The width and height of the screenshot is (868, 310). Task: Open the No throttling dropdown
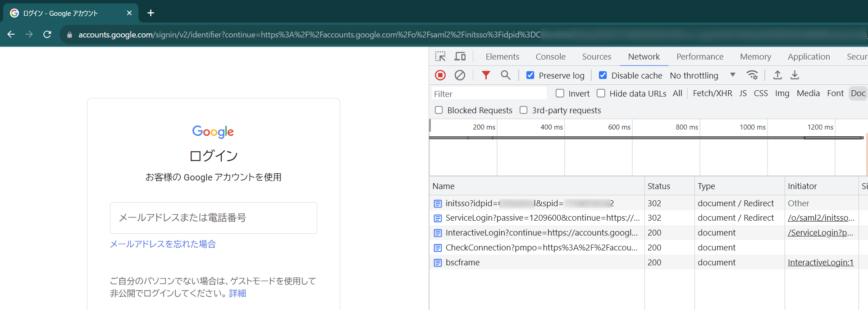(x=703, y=75)
